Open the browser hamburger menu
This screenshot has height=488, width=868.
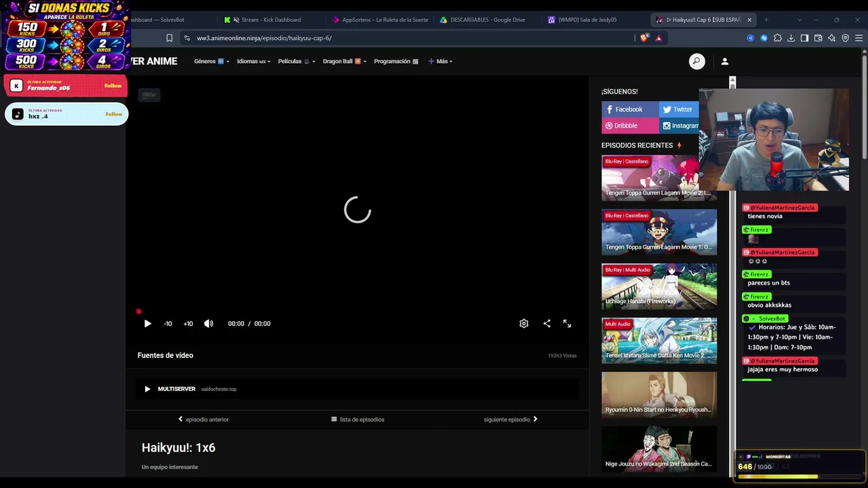859,38
